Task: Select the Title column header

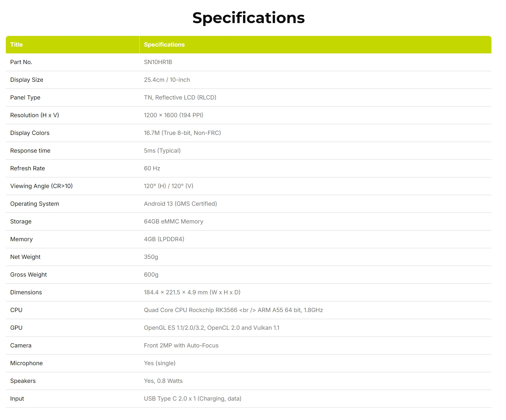Action: click(x=17, y=45)
